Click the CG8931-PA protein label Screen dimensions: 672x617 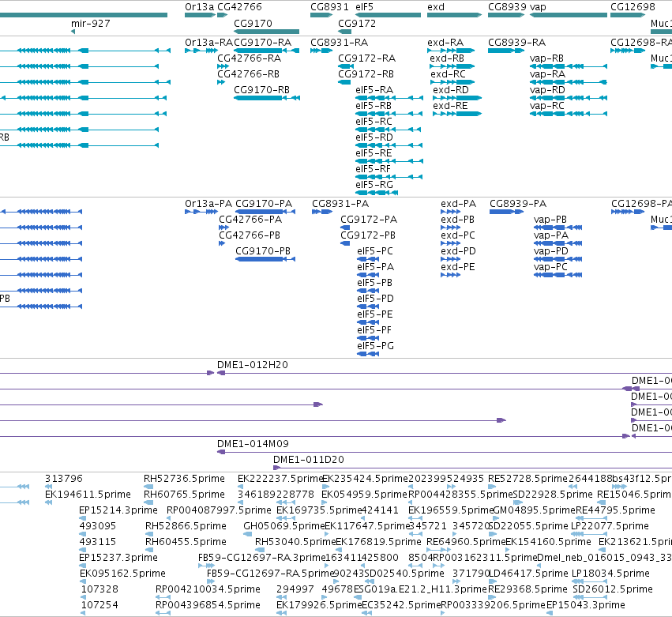coord(340,204)
